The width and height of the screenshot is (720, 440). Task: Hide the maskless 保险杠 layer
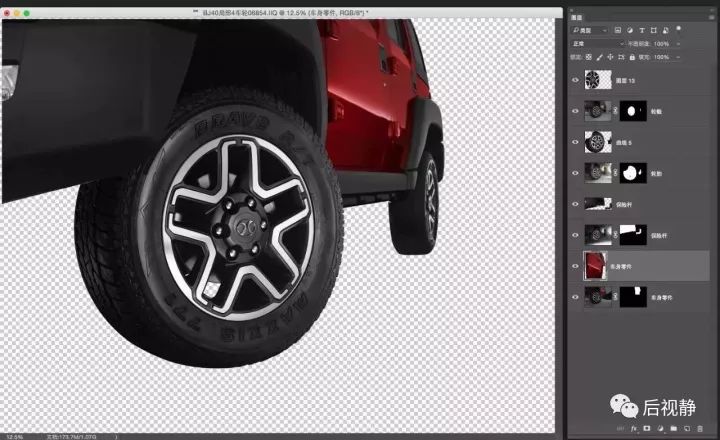(575, 204)
